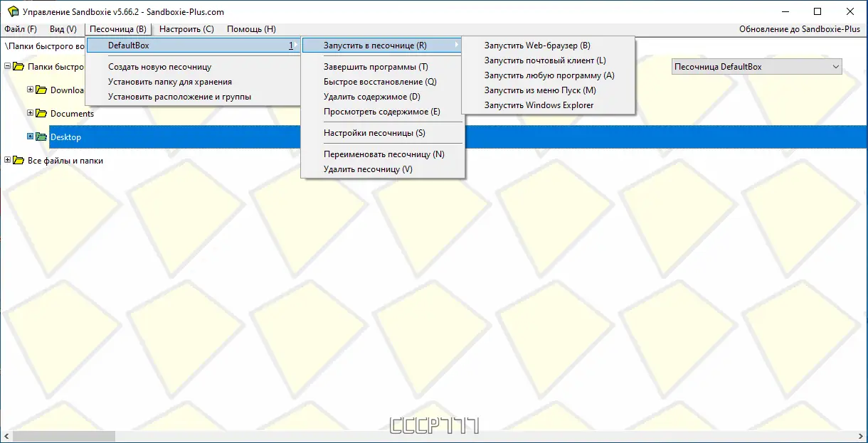Click the Песочница (B) menu
The width and height of the screenshot is (868, 443).
pyautogui.click(x=118, y=29)
